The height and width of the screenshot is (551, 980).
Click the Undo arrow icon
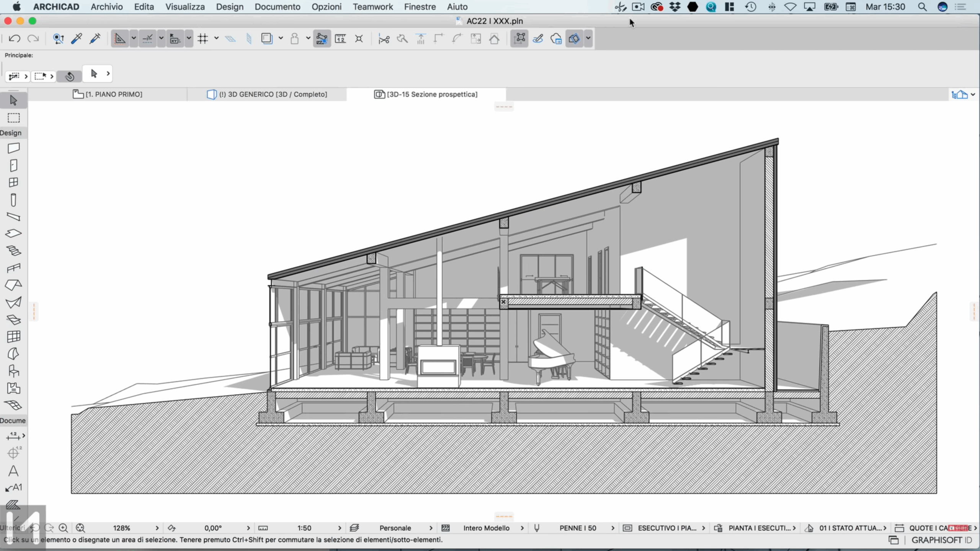point(15,39)
